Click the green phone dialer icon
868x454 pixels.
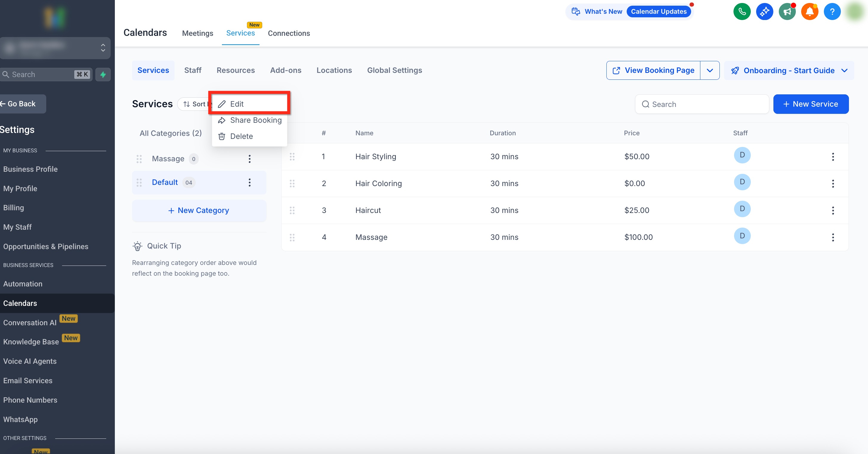[742, 12]
